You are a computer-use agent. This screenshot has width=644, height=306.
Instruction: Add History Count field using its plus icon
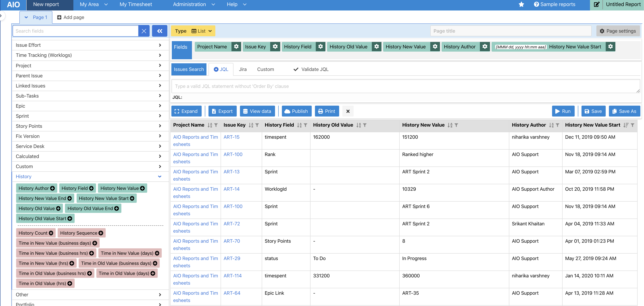(51, 233)
